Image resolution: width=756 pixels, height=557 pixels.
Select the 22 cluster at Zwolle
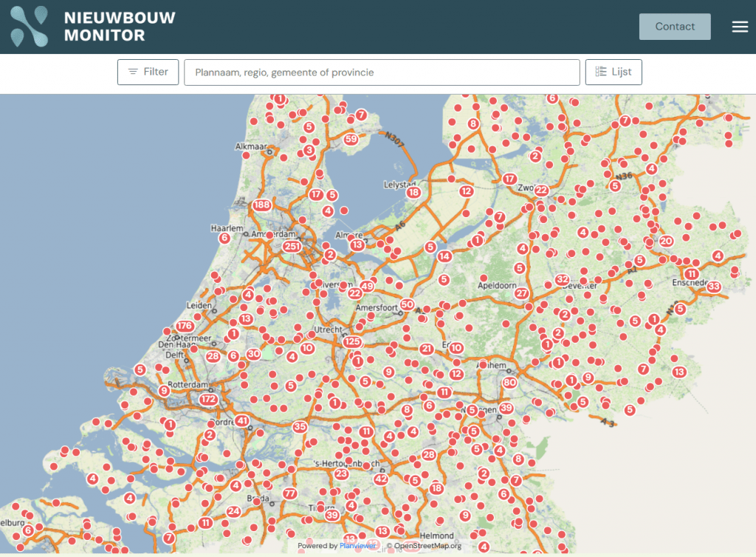point(541,190)
